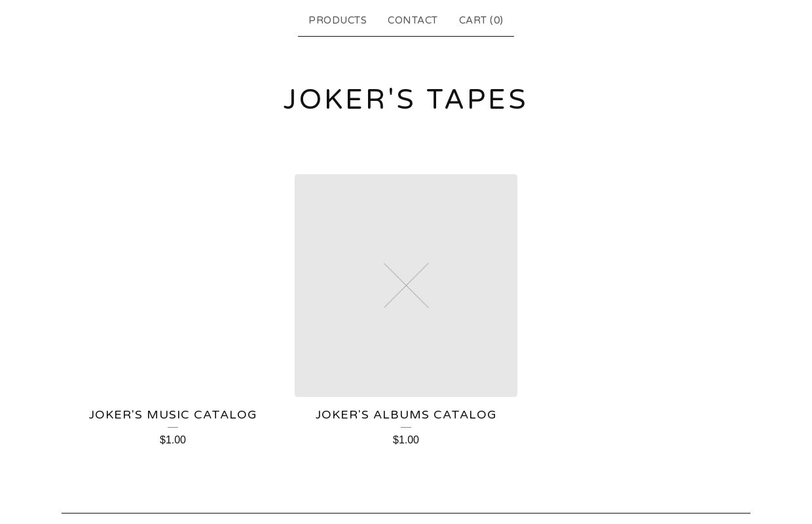This screenshot has width=812, height=524.
Task: View the shopping cart via Cart (0)
Action: point(481,20)
